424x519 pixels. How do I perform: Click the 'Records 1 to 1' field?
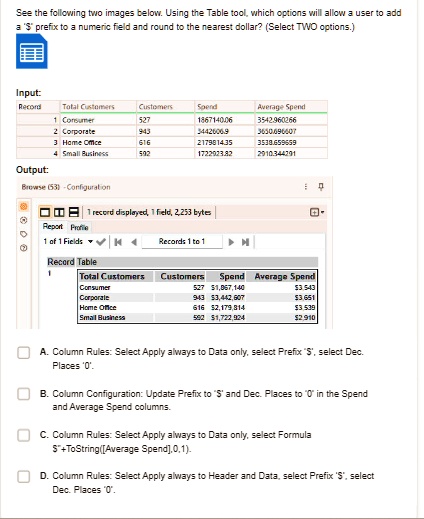pos(182,241)
